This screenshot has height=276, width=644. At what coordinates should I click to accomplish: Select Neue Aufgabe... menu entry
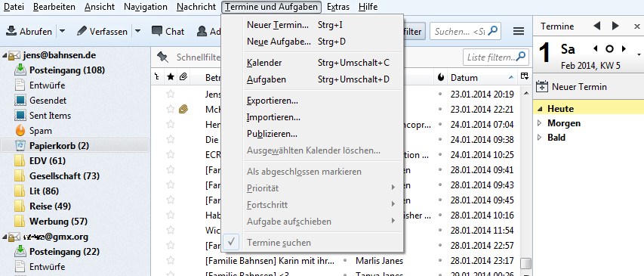tap(279, 42)
